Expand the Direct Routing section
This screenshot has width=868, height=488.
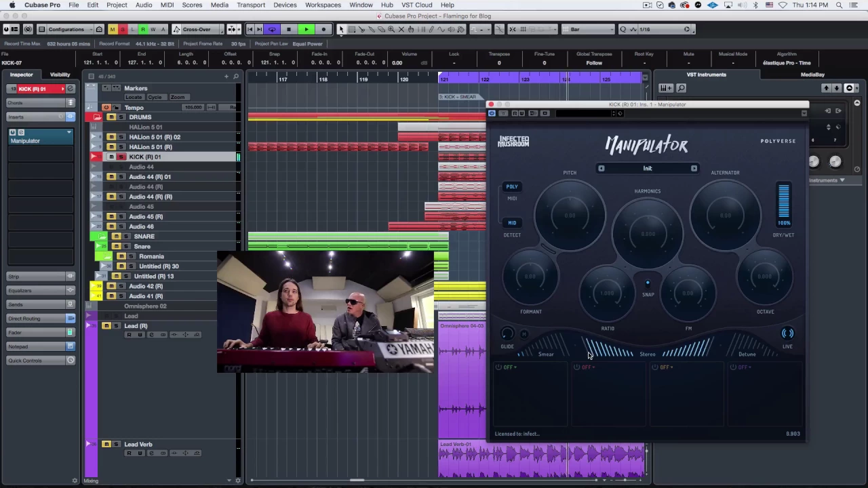(41, 319)
